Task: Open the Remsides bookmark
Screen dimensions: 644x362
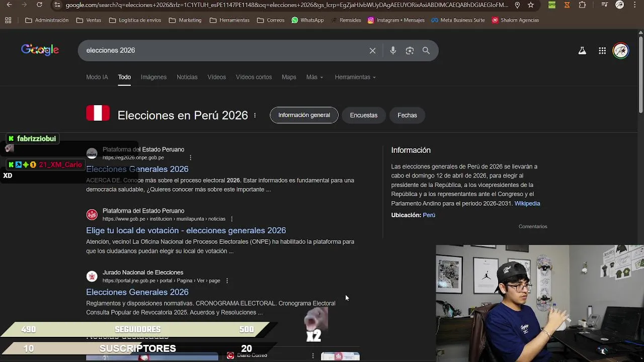Action: (346, 20)
